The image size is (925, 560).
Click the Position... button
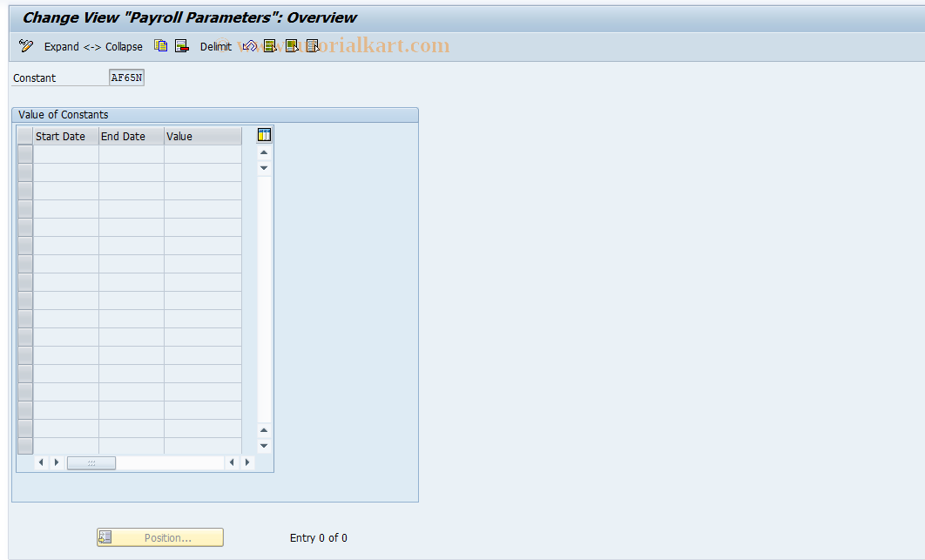tap(160, 537)
